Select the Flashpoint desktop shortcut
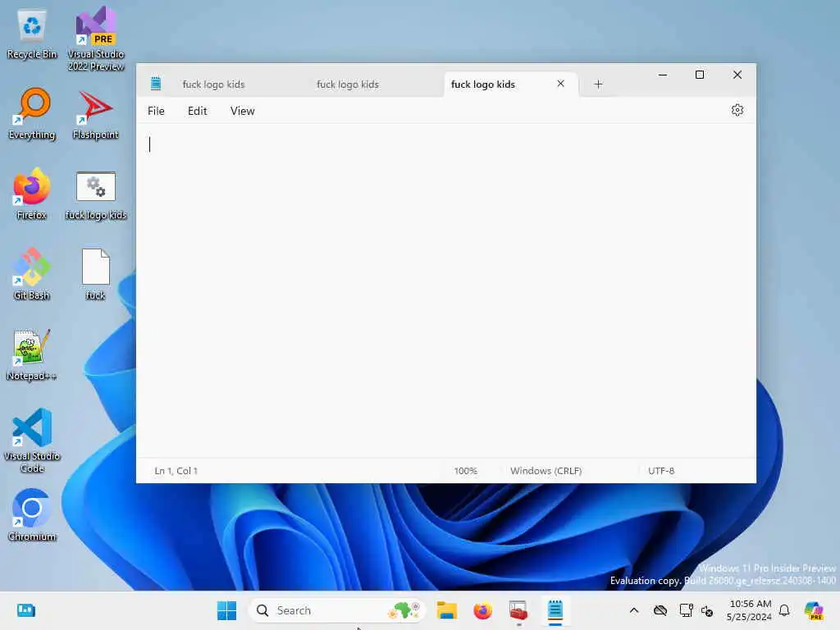Viewport: 840px width, 630px height. point(95,114)
